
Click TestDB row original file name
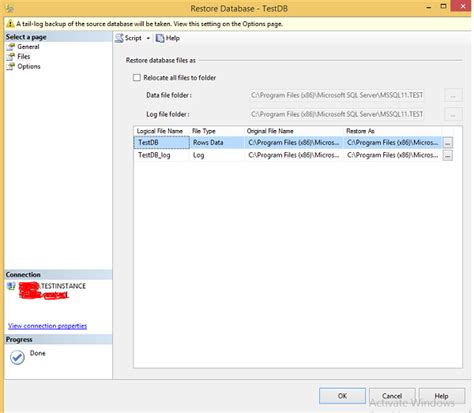294,143
